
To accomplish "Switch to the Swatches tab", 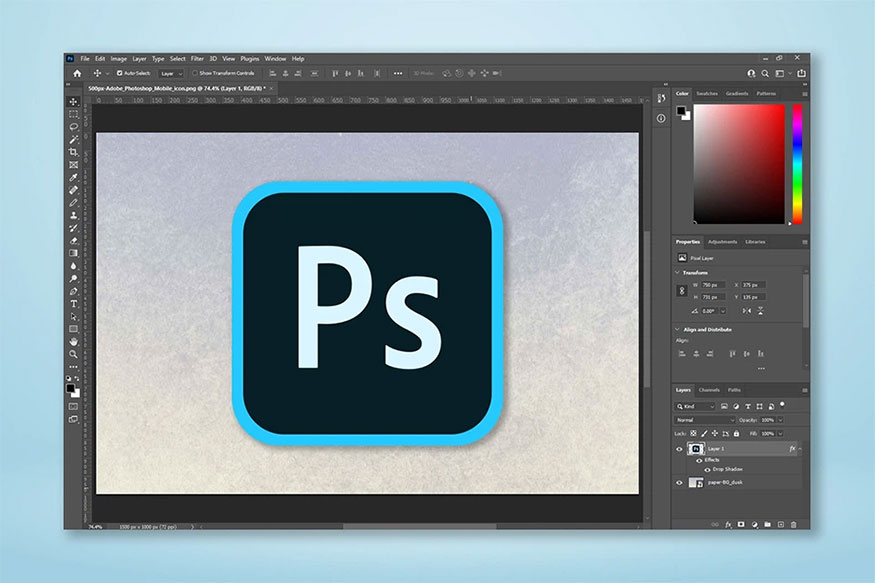I will coord(707,94).
